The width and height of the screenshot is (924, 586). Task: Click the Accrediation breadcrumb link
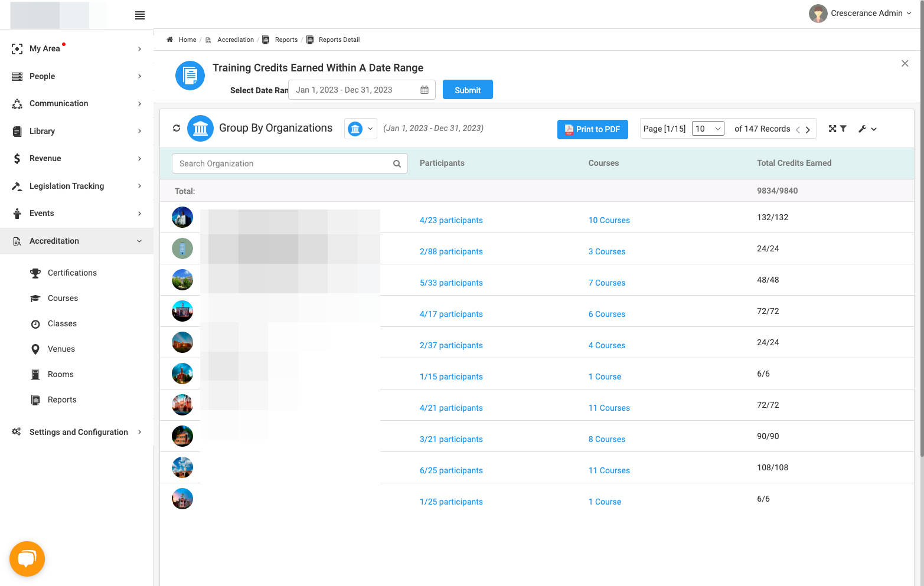236,40
